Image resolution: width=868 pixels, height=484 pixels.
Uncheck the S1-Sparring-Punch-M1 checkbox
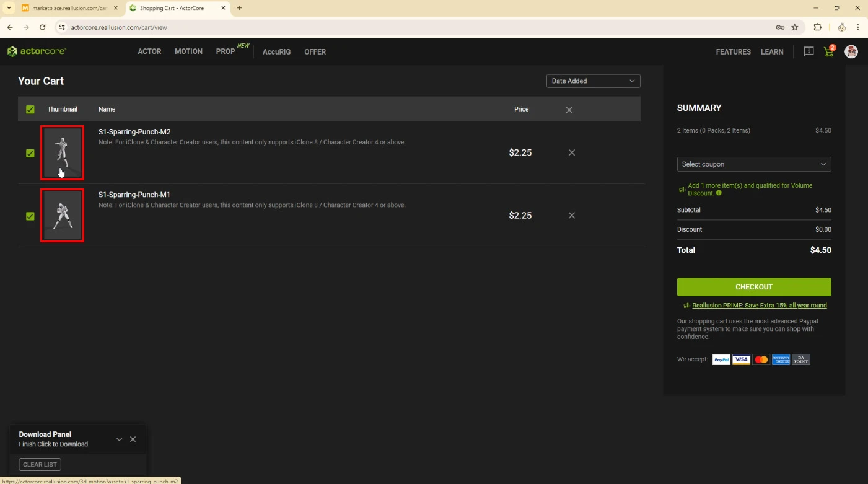click(x=30, y=216)
